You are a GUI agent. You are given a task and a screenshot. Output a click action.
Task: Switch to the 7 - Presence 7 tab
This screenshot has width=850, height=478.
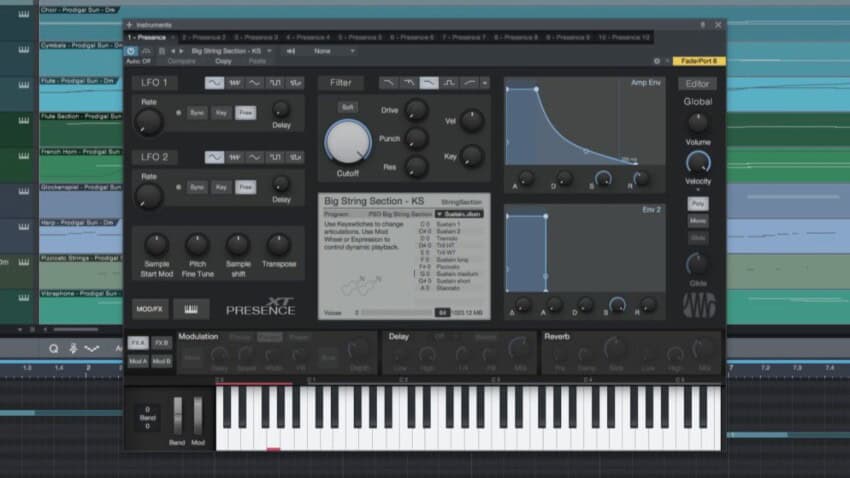tap(463, 37)
